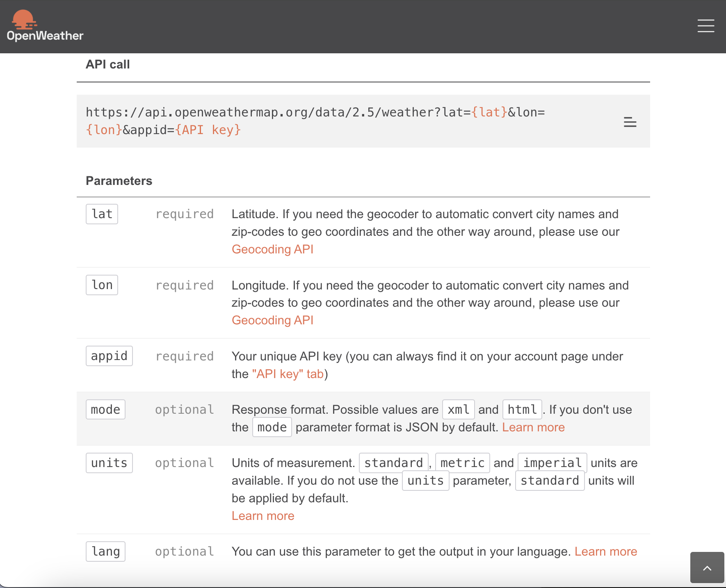This screenshot has height=588, width=726.
Task: Click 'required' label in lon row
Action: click(x=185, y=285)
